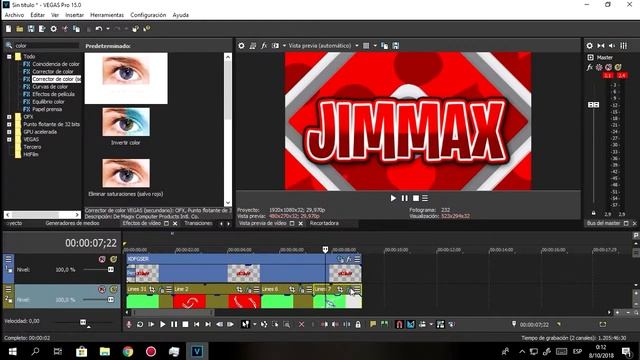
Task: Save preview snapshot to file
Action: [x=396, y=46]
